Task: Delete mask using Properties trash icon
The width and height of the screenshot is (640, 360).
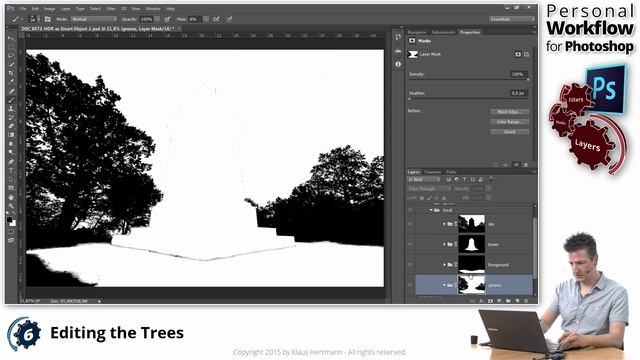Action: coord(526,165)
